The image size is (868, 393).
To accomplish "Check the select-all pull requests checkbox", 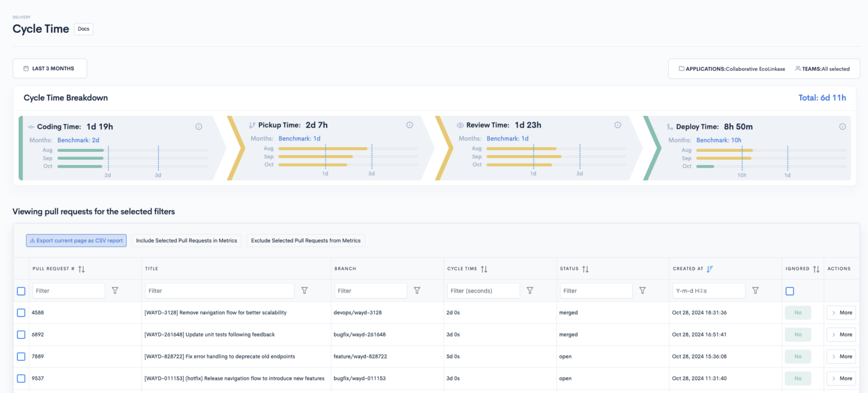I will click(x=21, y=291).
